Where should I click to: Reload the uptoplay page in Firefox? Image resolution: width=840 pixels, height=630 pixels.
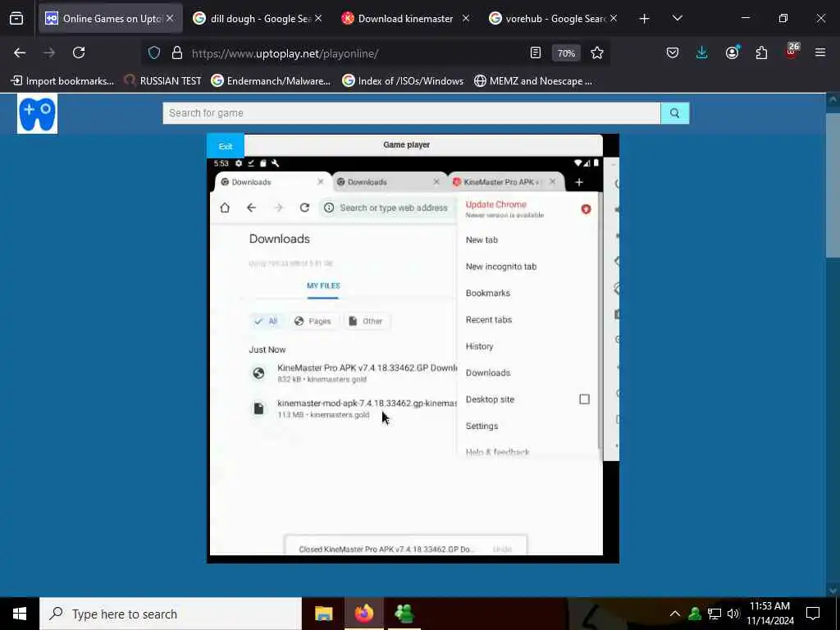coord(79,53)
